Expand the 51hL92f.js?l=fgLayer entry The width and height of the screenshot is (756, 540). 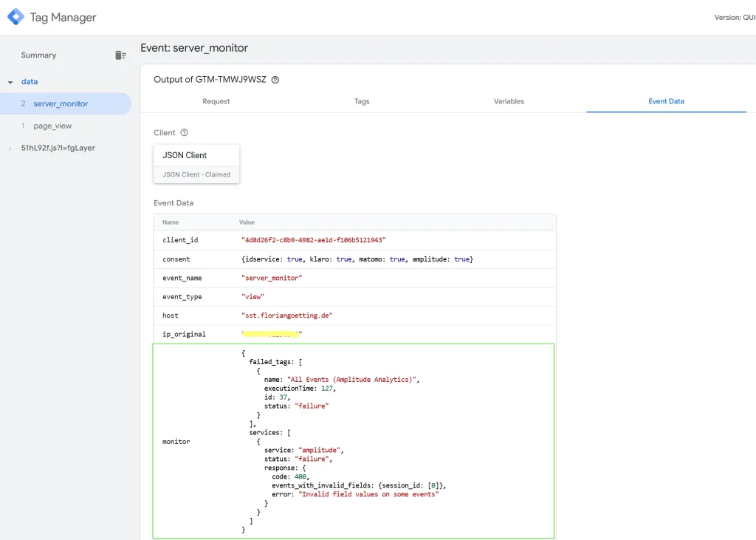pyautogui.click(x=10, y=148)
